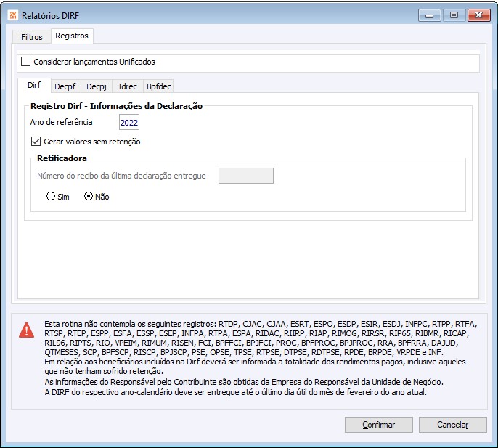The height and width of the screenshot is (448, 498).
Task: Go to the Idrec sub-tab
Action: coord(128,86)
